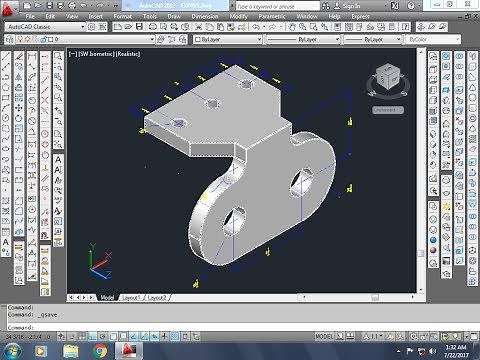Open the red A application menu
Viewport: 480px width, 360px height.
pyautogui.click(x=8, y=8)
